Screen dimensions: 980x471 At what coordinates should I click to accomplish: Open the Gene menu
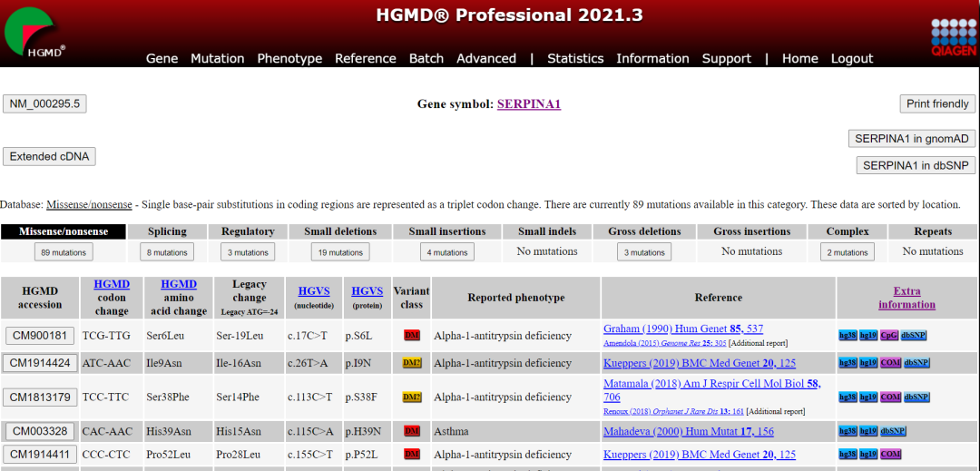(162, 58)
